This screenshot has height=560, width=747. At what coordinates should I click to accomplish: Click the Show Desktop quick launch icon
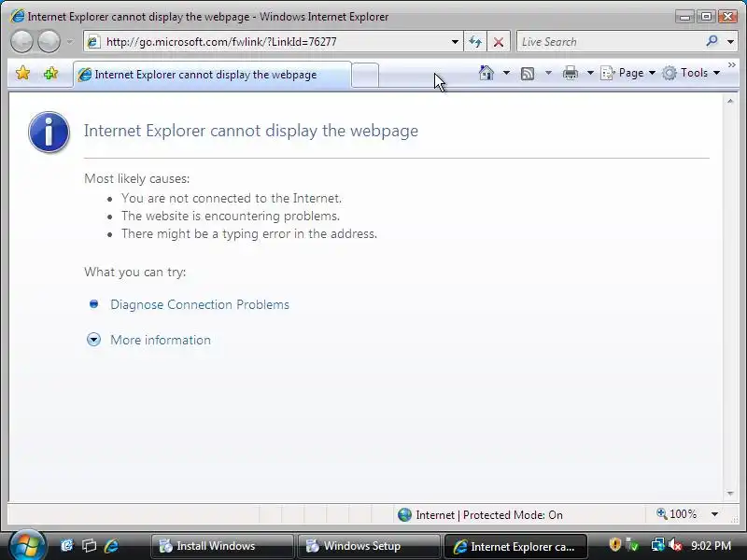pyautogui.click(x=66, y=545)
